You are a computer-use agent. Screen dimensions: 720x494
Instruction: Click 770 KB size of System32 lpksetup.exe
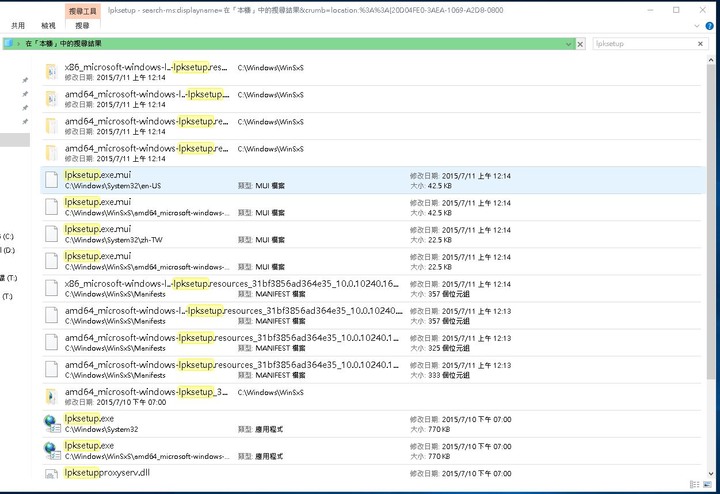click(x=439, y=429)
